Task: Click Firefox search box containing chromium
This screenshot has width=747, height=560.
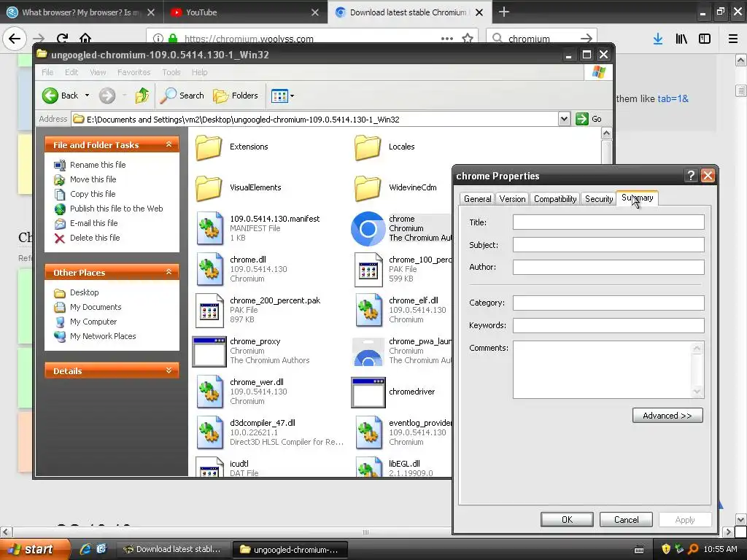Action: [541, 39]
